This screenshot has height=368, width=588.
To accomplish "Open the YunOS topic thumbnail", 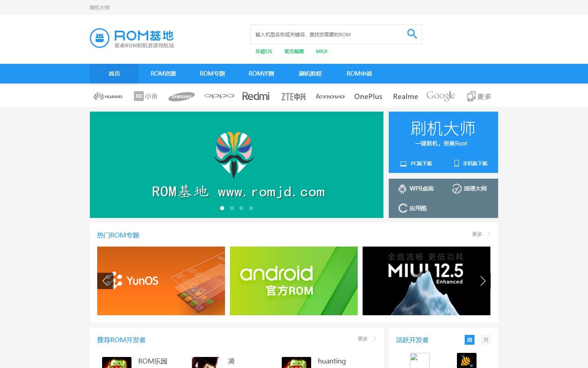I will tap(161, 281).
